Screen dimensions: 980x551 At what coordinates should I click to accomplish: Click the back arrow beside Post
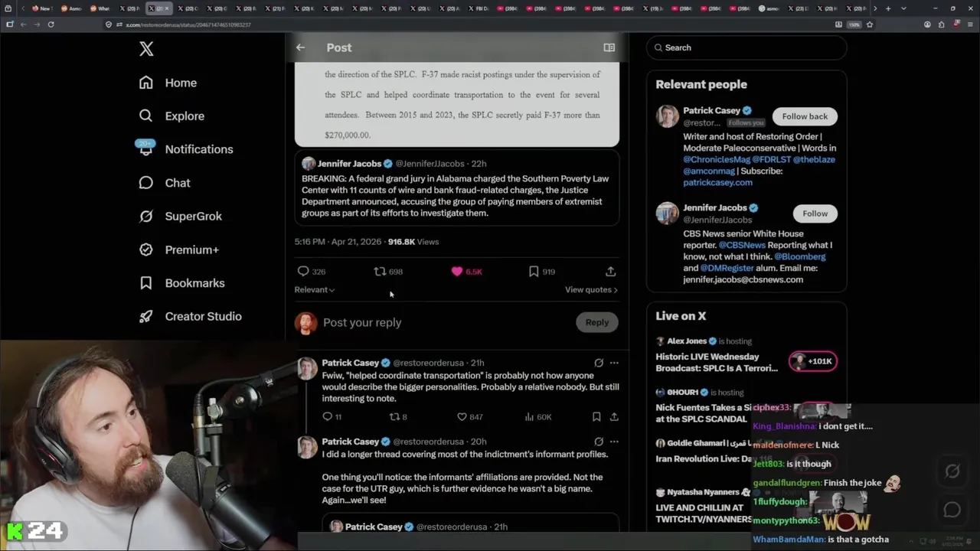tap(300, 47)
